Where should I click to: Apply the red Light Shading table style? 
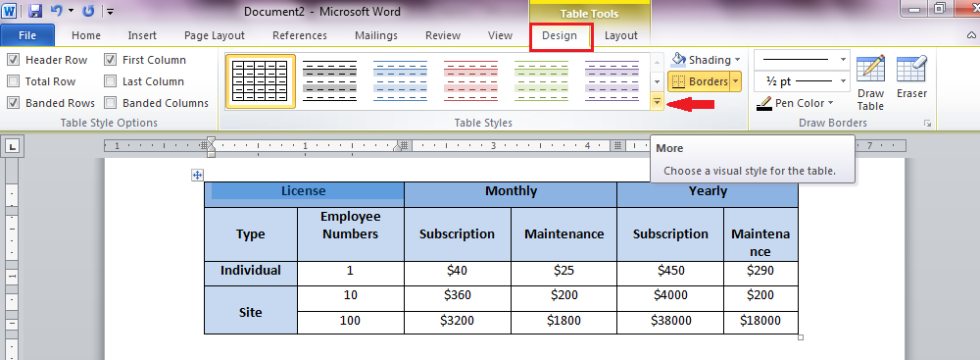coord(470,81)
